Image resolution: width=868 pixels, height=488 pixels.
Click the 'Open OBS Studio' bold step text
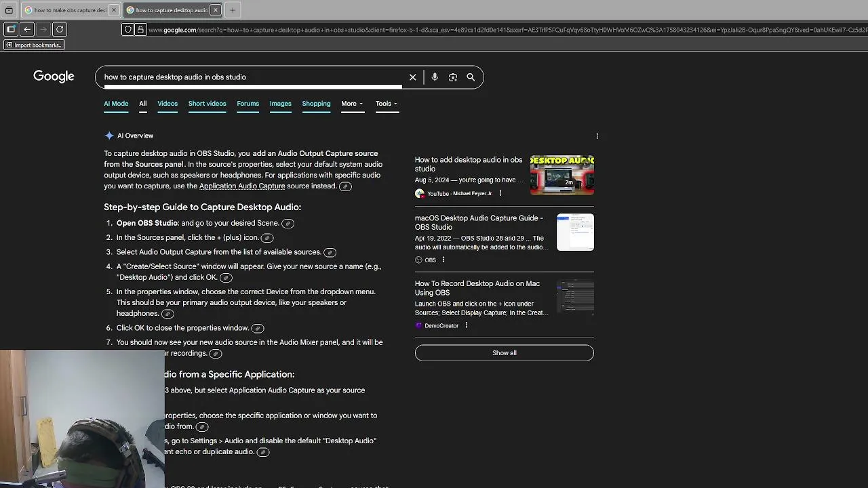point(147,223)
